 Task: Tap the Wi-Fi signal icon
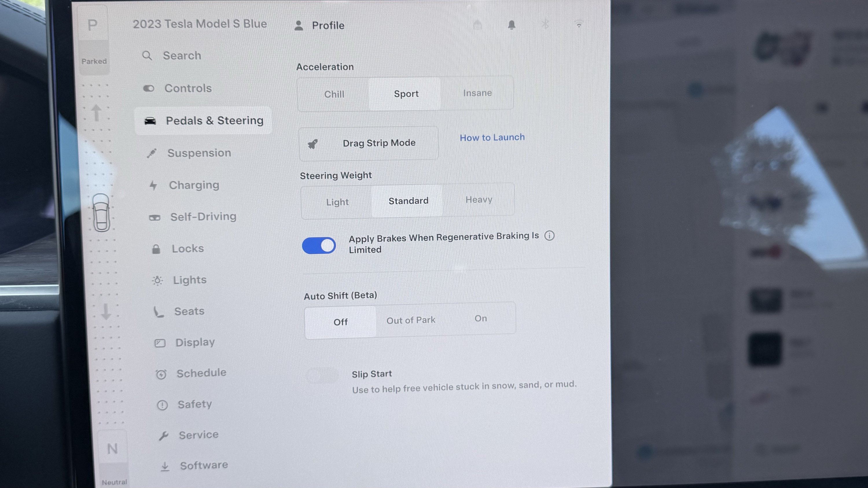coord(579,25)
